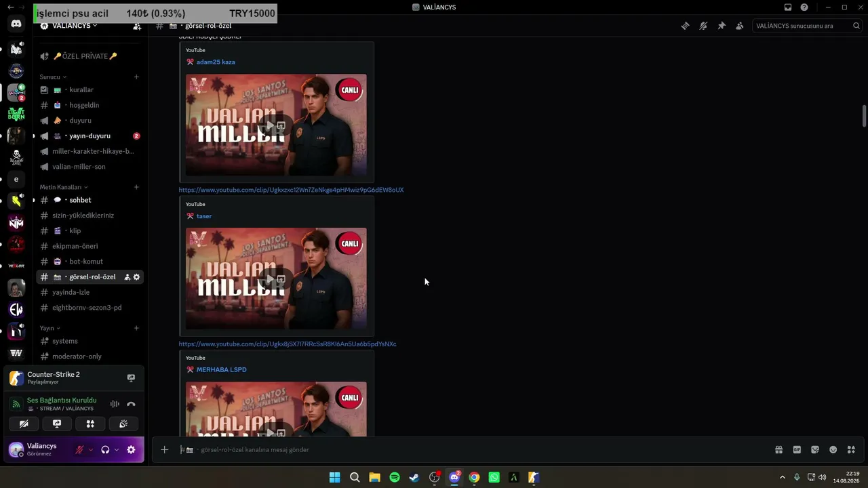
Task: Disconnect from voice with hang-up icon
Action: (x=131, y=404)
